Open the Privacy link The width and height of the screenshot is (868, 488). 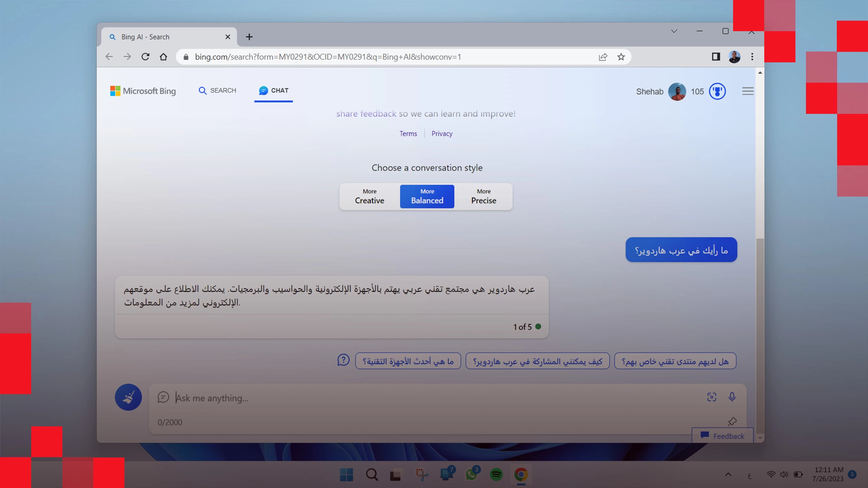click(441, 133)
